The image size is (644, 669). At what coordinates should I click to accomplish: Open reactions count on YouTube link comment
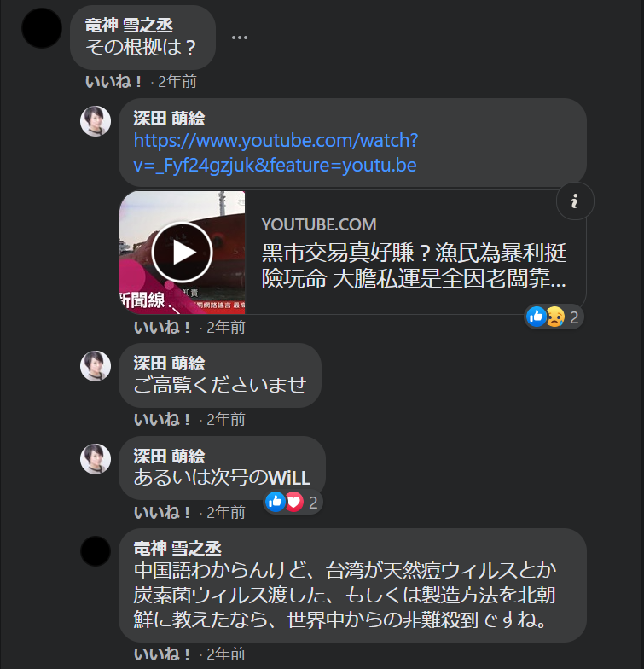tap(553, 317)
